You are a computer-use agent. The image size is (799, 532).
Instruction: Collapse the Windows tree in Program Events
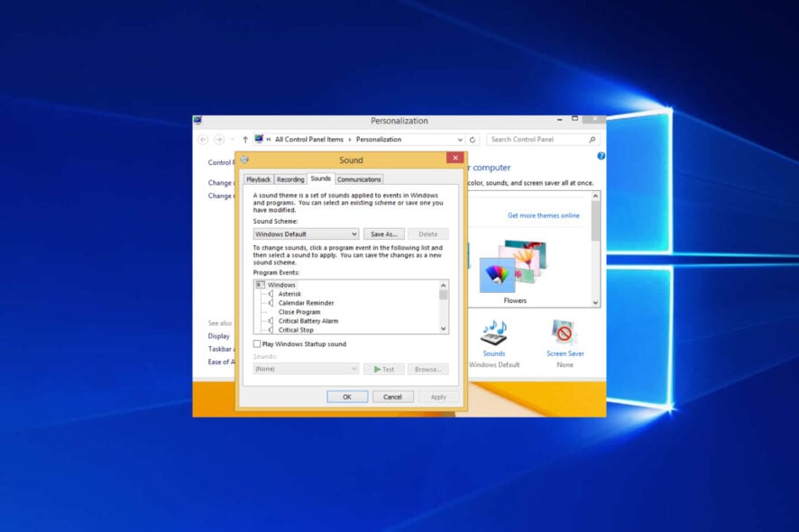click(x=259, y=285)
